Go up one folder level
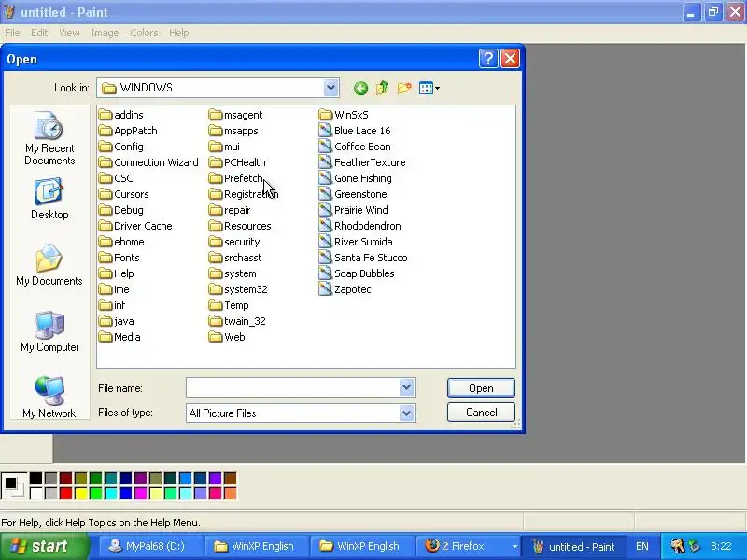Viewport: 747px width, 560px height. 382,88
